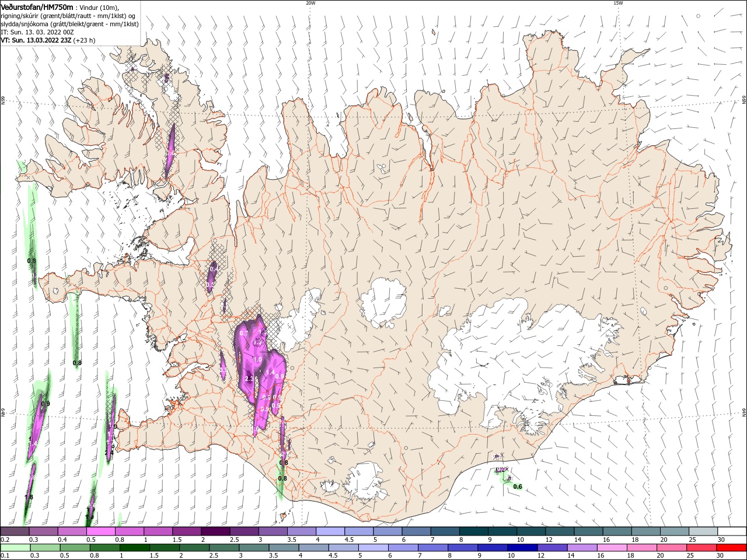The height and width of the screenshot is (560, 747).
Task: Select the top-row 3 violet swatch
Action: [x=273, y=531]
